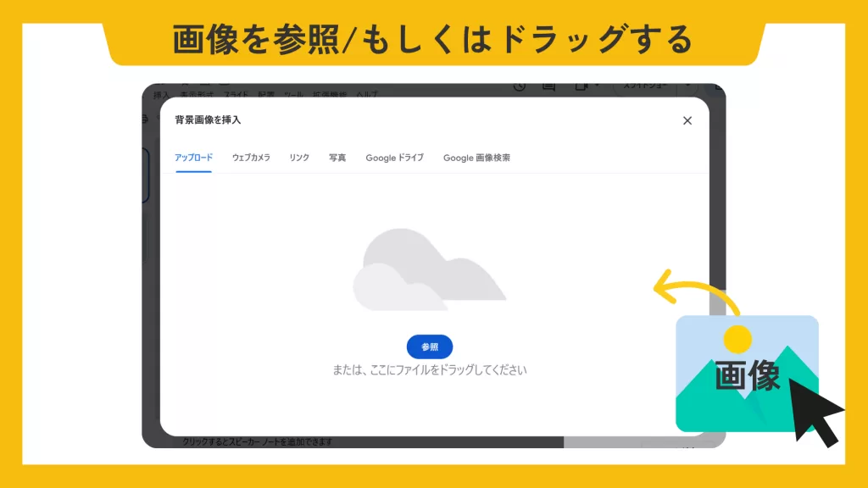Expand the slideshow options dropdown arrow
Image resolution: width=868 pixels, height=488 pixels.
pos(687,86)
